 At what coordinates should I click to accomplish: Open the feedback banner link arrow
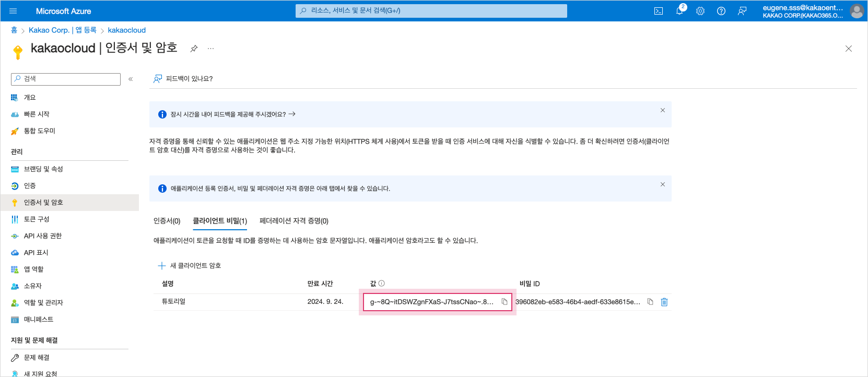point(292,114)
